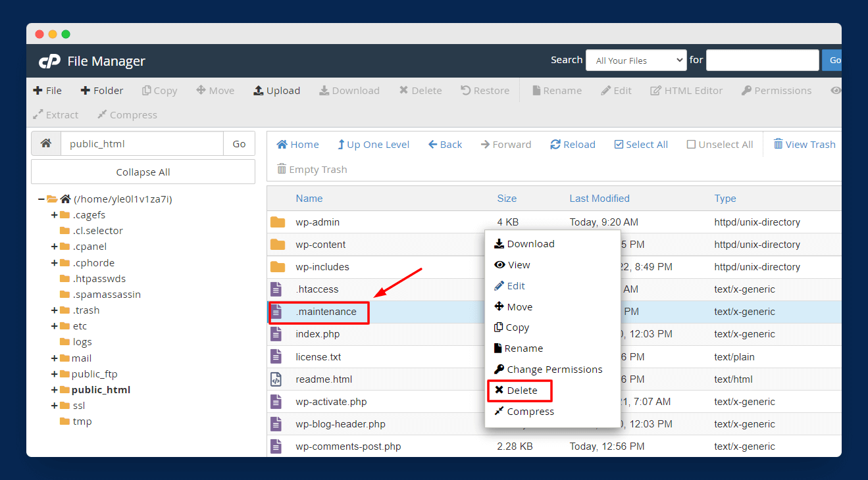Open the All Your Files search dropdown
This screenshot has width=868, height=480.
point(636,60)
